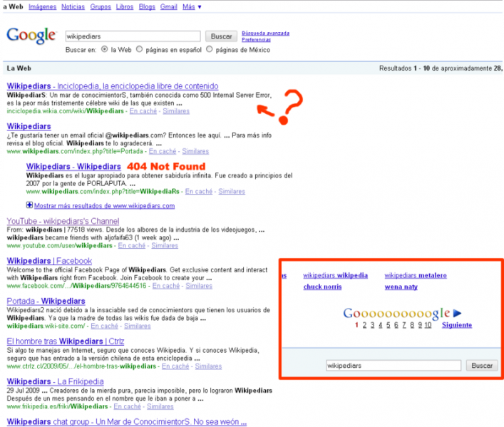Focus the top search box with wikipediars

[133, 36]
